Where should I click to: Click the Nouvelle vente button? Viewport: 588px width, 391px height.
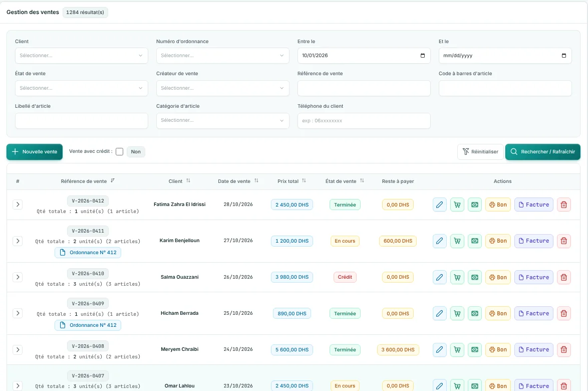35,151
